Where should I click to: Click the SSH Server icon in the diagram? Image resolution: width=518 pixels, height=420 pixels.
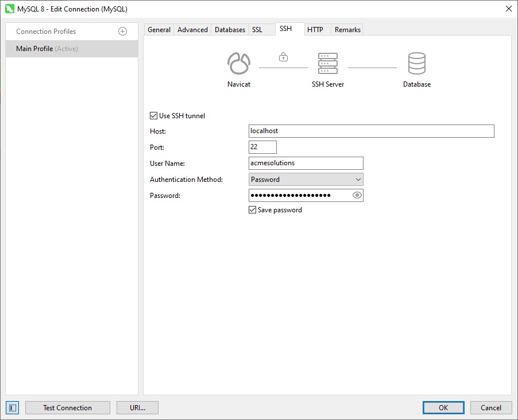[x=328, y=63]
